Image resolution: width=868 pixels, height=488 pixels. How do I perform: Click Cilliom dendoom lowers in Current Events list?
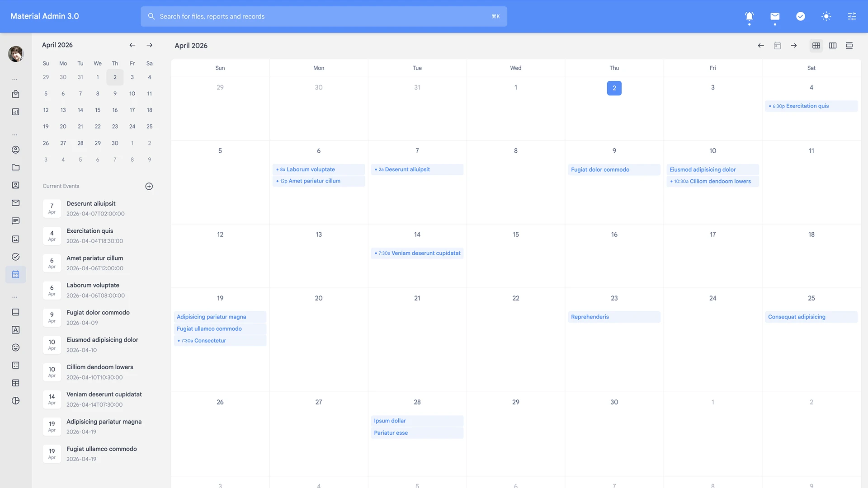click(100, 367)
